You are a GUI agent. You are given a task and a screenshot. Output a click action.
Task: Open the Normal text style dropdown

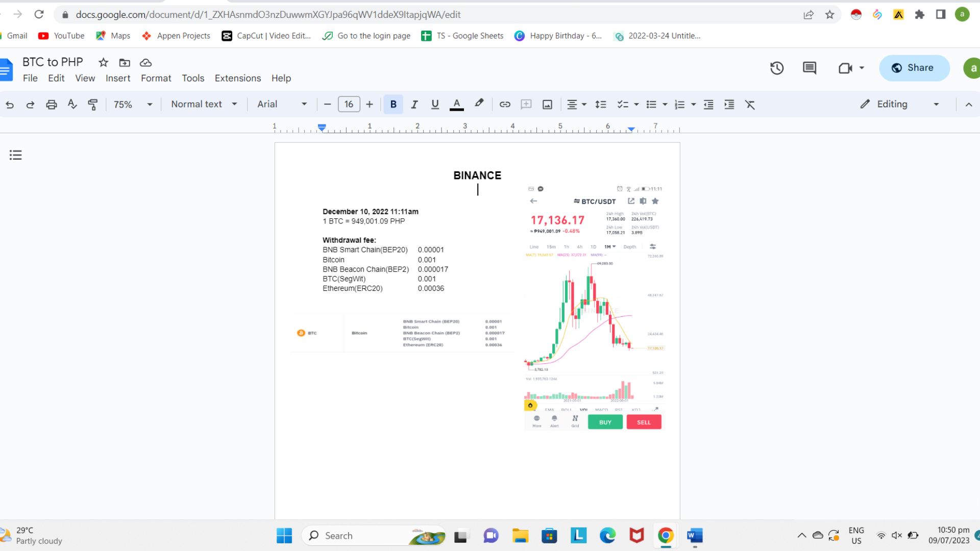(204, 105)
